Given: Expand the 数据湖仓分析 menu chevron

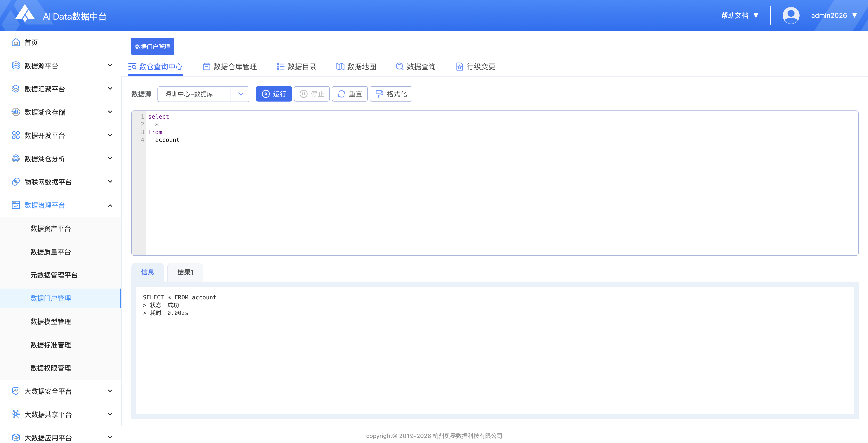Looking at the screenshot, I should (x=110, y=158).
